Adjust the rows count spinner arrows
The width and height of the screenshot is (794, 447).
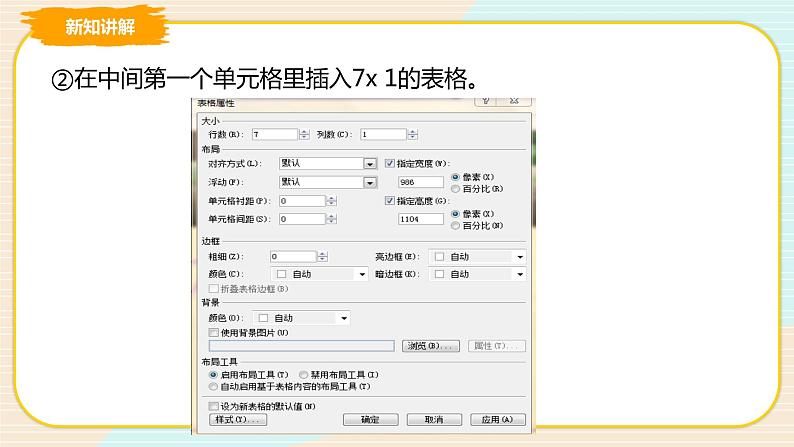pyautogui.click(x=304, y=134)
